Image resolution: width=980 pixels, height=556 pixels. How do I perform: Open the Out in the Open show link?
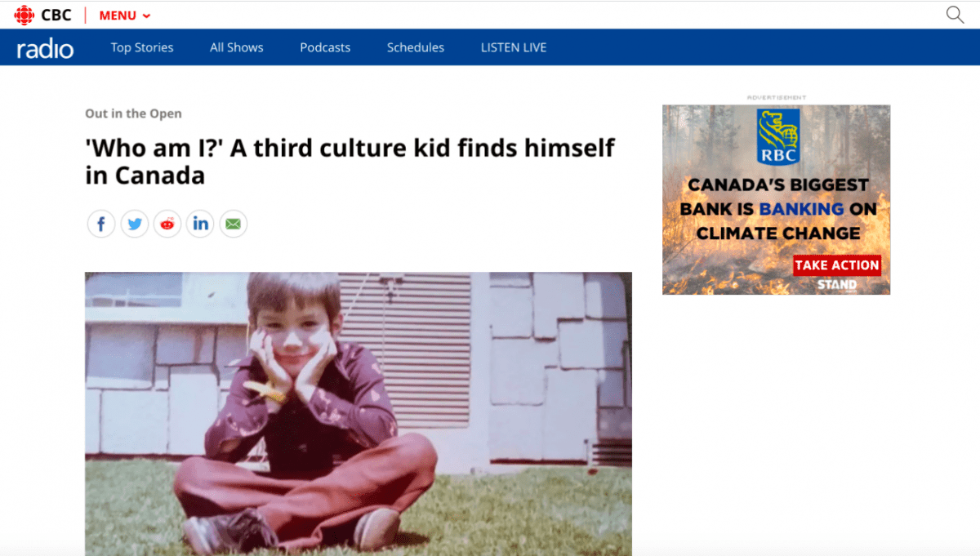click(x=133, y=113)
